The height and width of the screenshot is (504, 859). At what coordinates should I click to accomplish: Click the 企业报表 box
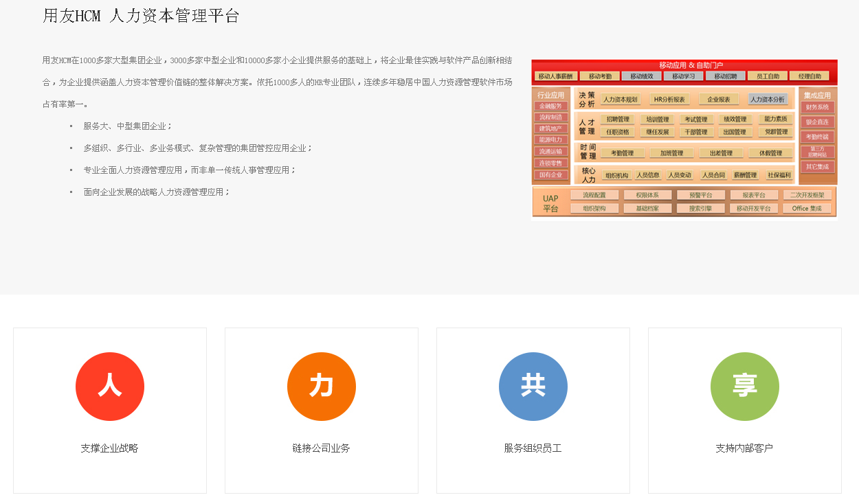point(719,100)
